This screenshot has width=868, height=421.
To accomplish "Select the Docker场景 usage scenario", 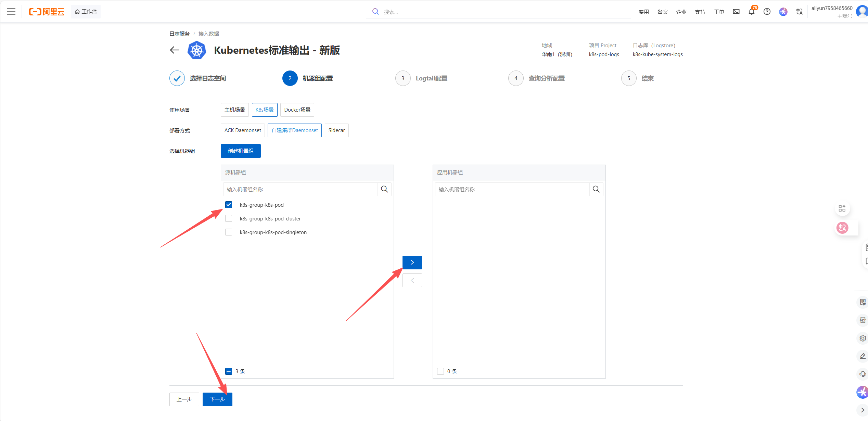I will tap(297, 110).
